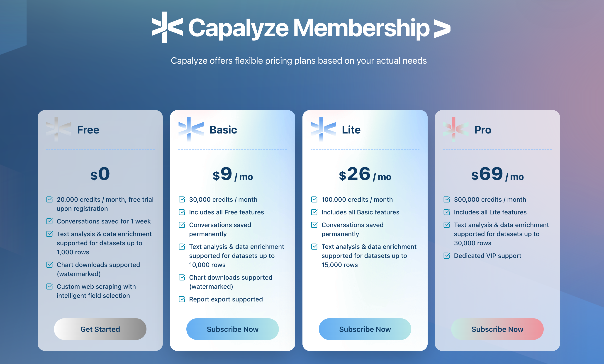Click Subscribe Now under the Pro plan

[497, 329]
